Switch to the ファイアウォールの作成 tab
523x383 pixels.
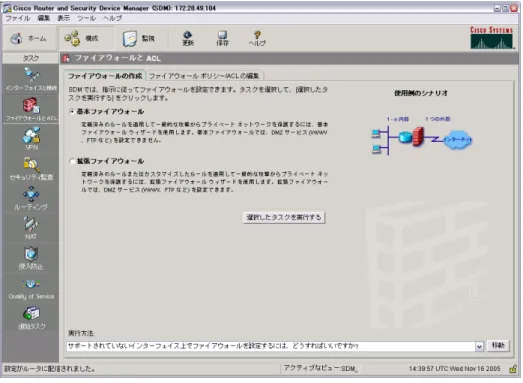click(105, 76)
